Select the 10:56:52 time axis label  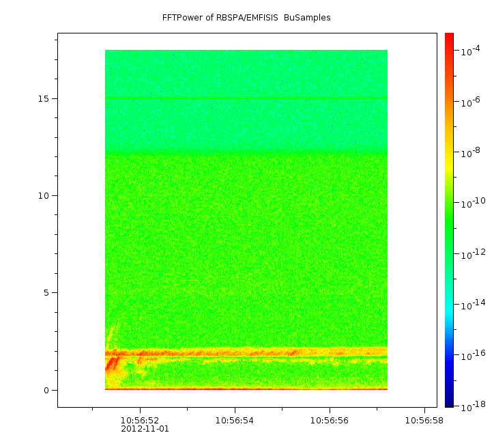click(140, 420)
